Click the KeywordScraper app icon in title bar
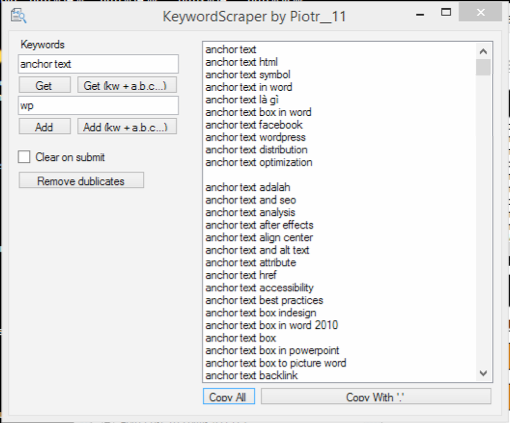This screenshot has height=423, width=510. [x=18, y=16]
